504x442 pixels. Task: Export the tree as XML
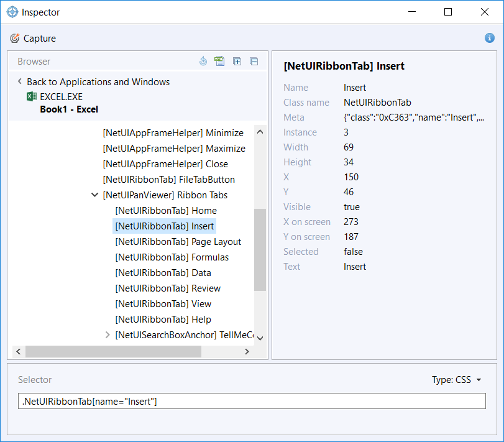219,61
